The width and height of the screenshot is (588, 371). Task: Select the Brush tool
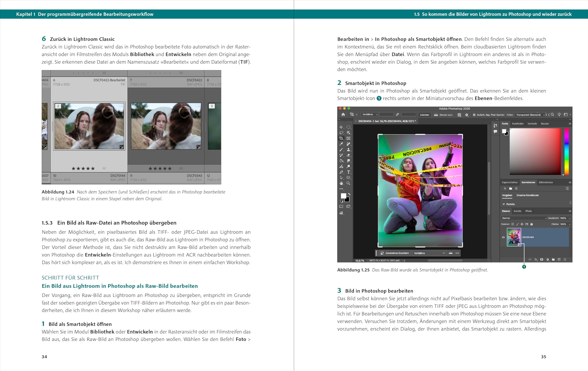coord(341,150)
